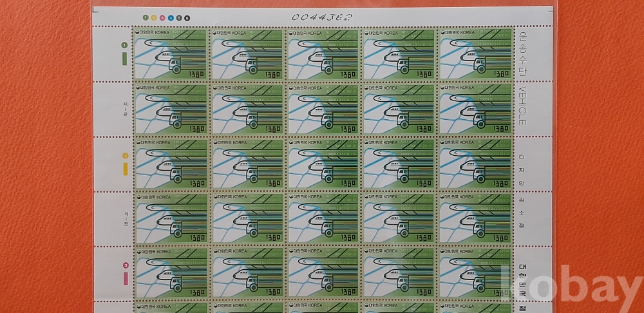This screenshot has width=644, height=313.
Task: Select the top-right stamp in first row
Action: click(475, 54)
